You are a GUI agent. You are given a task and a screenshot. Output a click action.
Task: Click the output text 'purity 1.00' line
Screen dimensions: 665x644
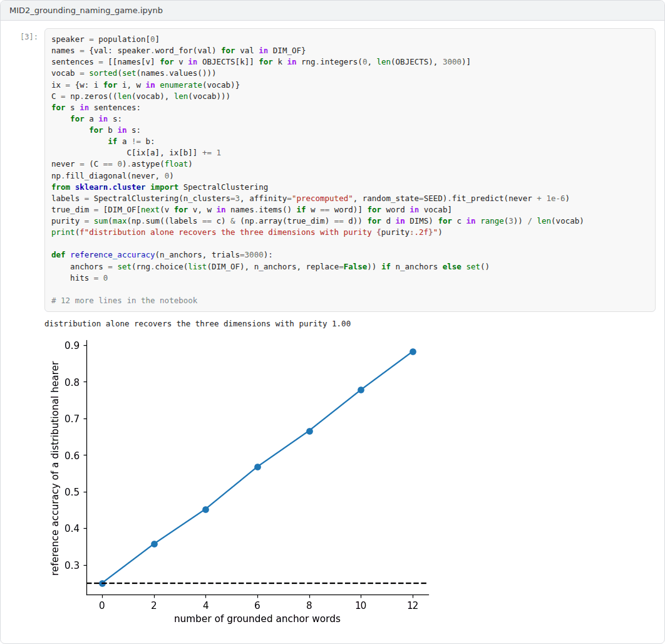tap(198, 324)
